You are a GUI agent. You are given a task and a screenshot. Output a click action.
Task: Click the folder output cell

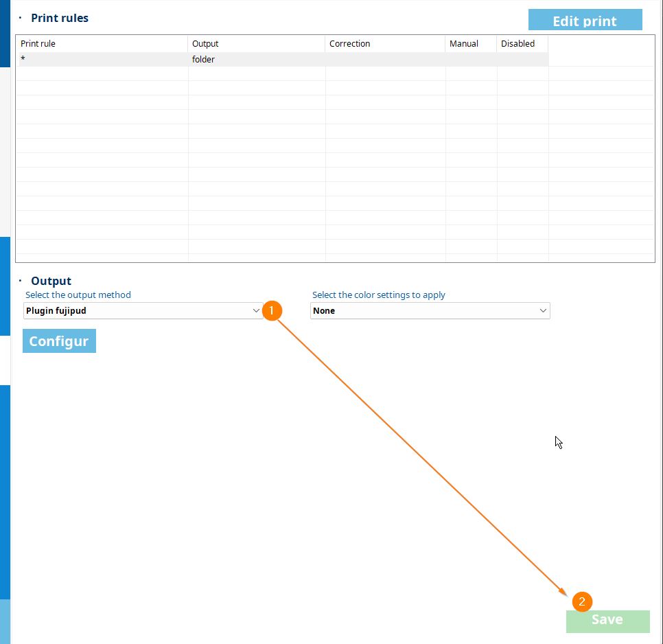tap(256, 60)
